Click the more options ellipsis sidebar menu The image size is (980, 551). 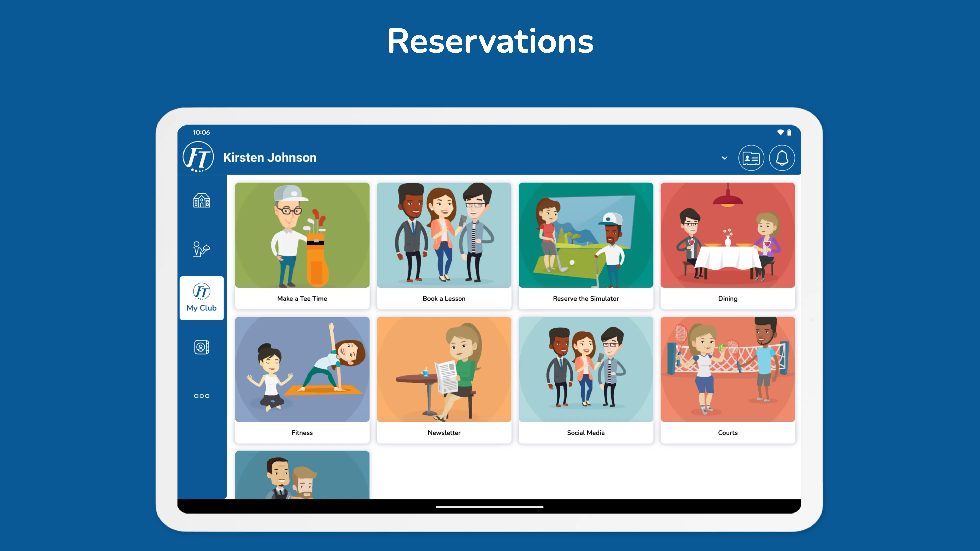[202, 396]
